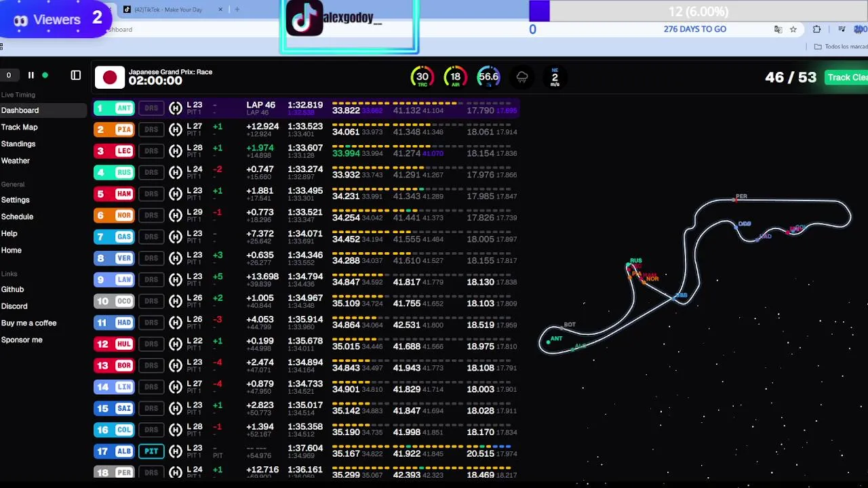The width and height of the screenshot is (868, 488).
Task: Select the GAS driver position tag
Action: [114, 237]
